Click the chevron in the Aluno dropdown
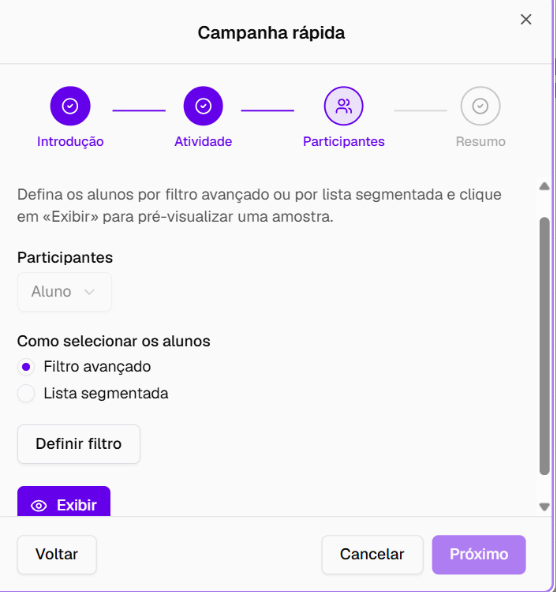Image resolution: width=556 pixels, height=592 pixels. (89, 292)
